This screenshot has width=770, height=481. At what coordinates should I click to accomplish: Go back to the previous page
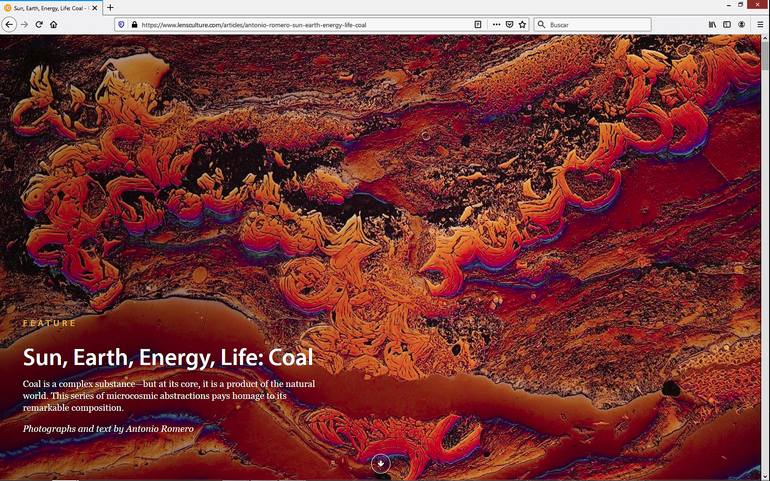pyautogui.click(x=9, y=24)
